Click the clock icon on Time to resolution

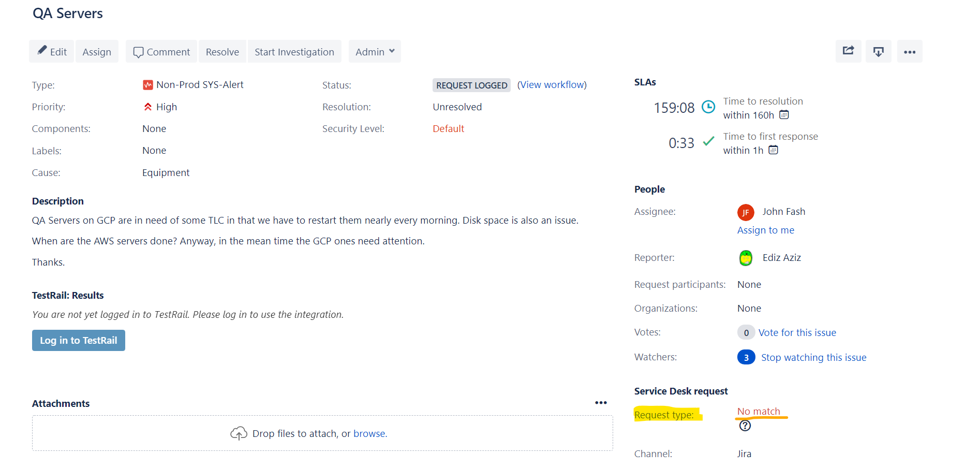pos(708,107)
